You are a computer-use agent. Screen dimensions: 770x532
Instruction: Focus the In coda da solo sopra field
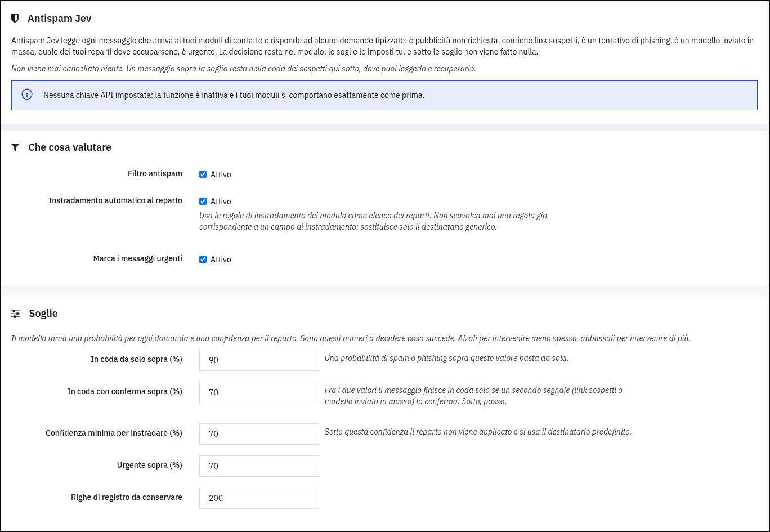click(x=259, y=360)
